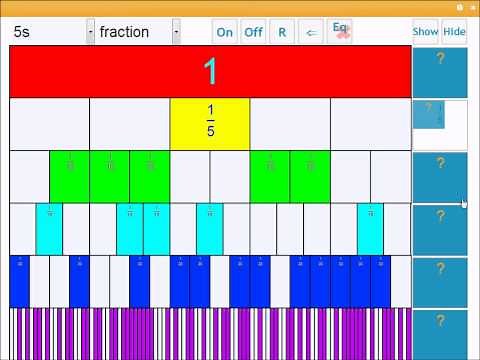Toggle the first cyan fifteenth cell

click(49, 229)
